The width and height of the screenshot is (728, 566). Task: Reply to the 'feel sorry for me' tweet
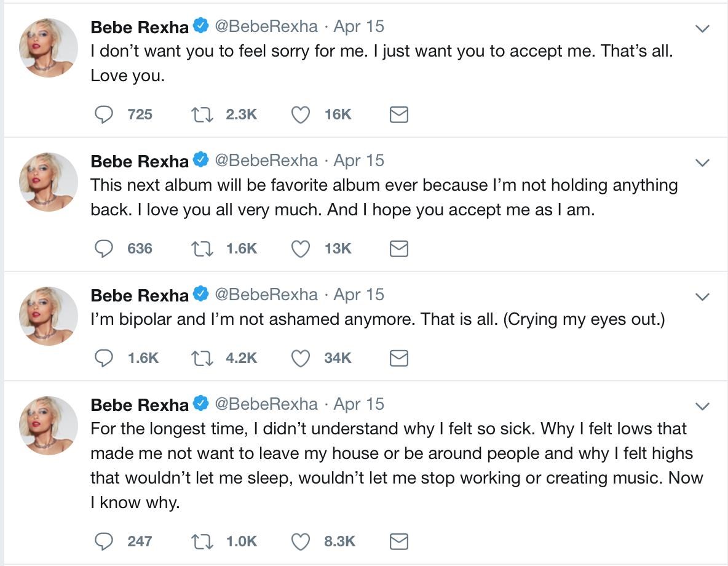point(105,114)
